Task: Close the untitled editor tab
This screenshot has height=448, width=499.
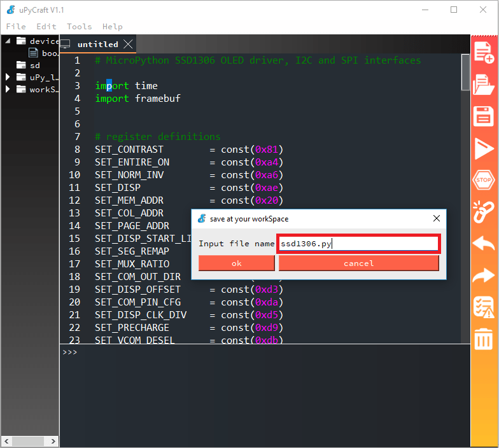Action: [128, 44]
